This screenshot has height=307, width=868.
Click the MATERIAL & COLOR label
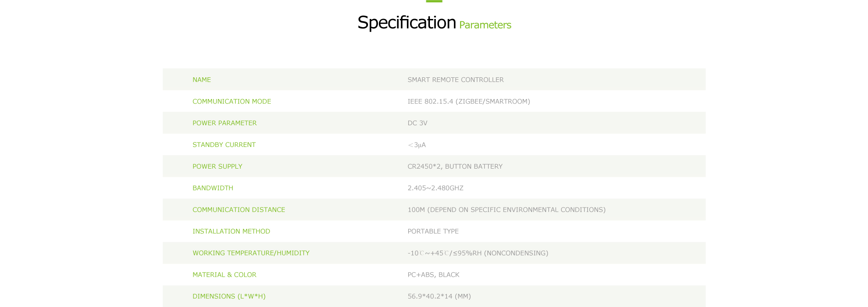tap(224, 275)
